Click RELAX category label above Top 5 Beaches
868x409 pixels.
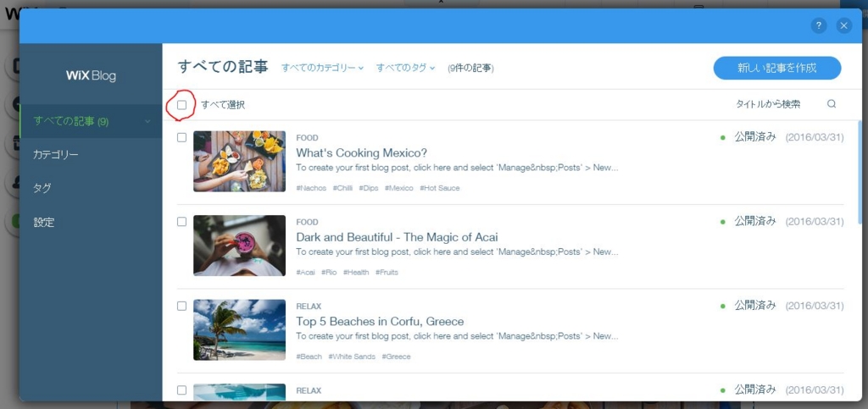(309, 307)
